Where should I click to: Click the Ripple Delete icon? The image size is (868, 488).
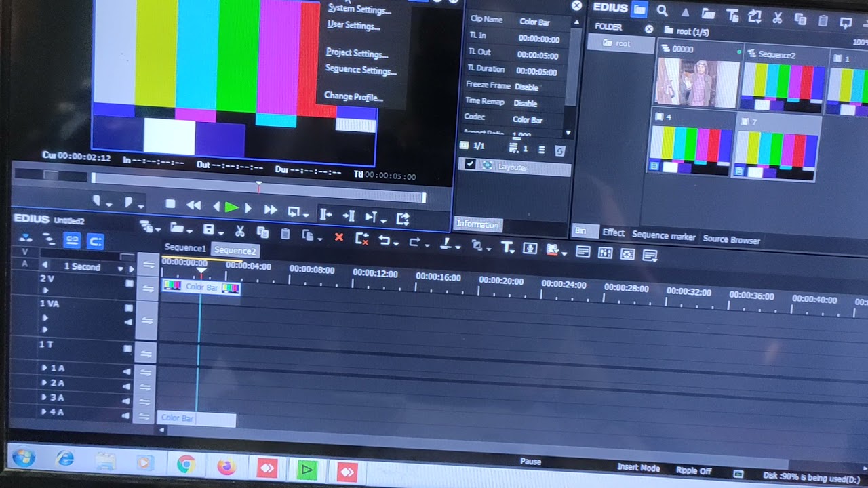[x=361, y=238]
